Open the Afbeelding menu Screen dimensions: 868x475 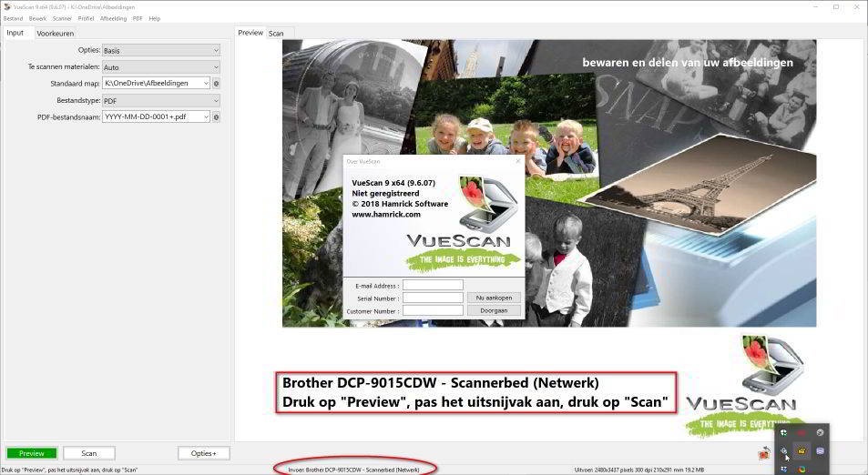[x=114, y=18]
